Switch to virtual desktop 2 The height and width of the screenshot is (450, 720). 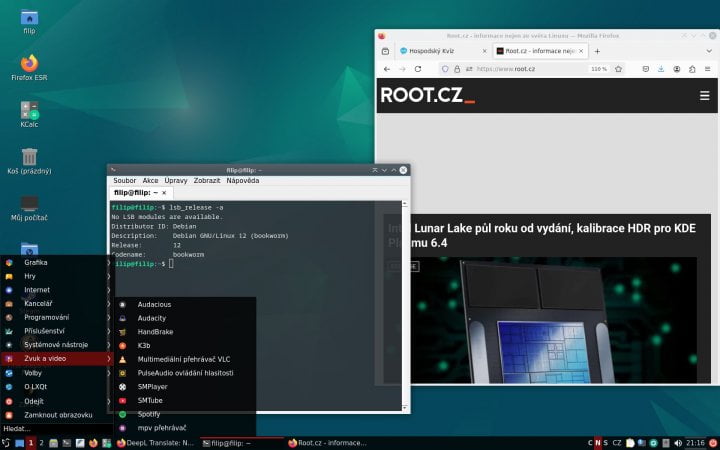(41, 443)
